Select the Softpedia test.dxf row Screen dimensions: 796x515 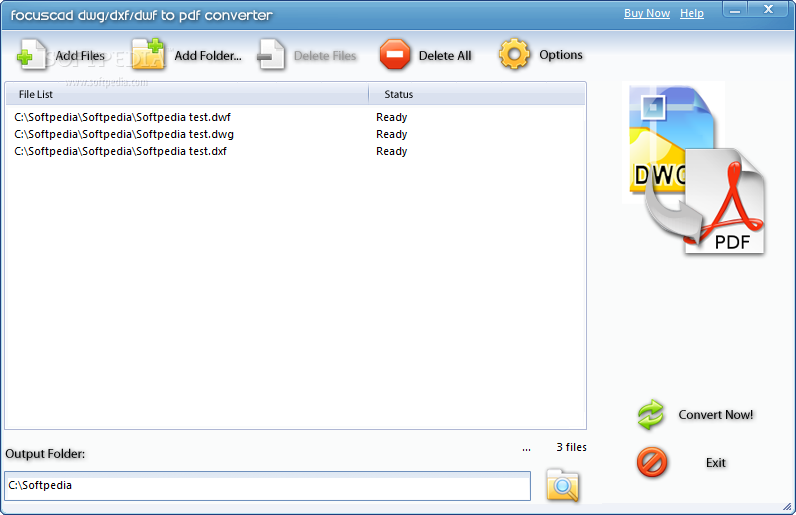pyautogui.click(x=295, y=151)
